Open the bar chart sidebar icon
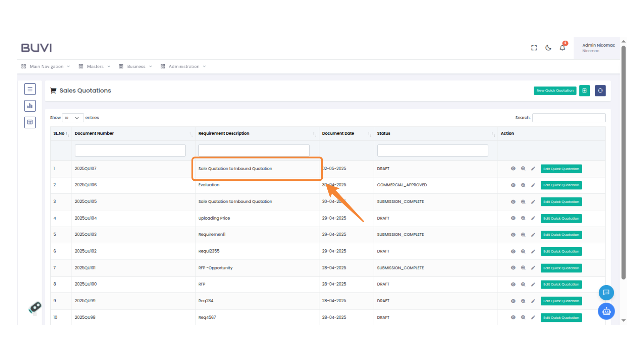 30,106
